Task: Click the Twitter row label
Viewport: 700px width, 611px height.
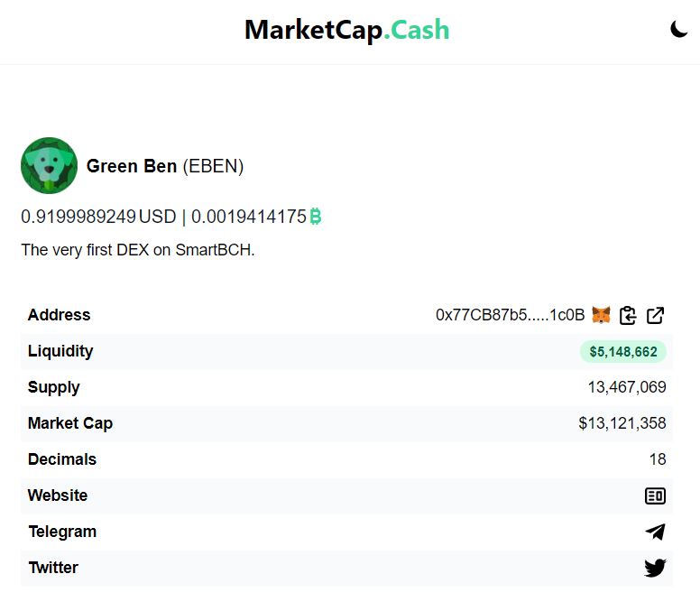Action: [x=53, y=568]
